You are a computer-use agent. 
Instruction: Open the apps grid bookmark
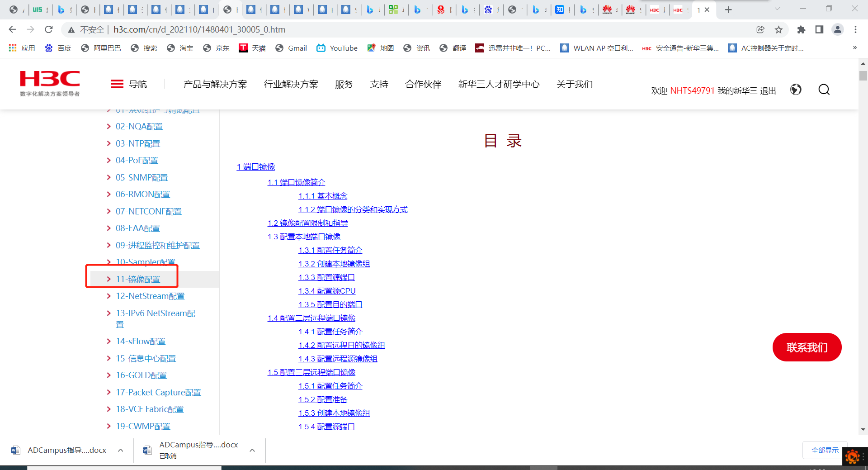21,48
